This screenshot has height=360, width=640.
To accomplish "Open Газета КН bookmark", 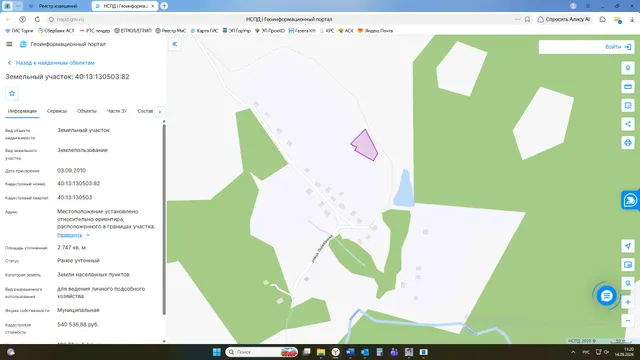I will (x=302, y=31).
